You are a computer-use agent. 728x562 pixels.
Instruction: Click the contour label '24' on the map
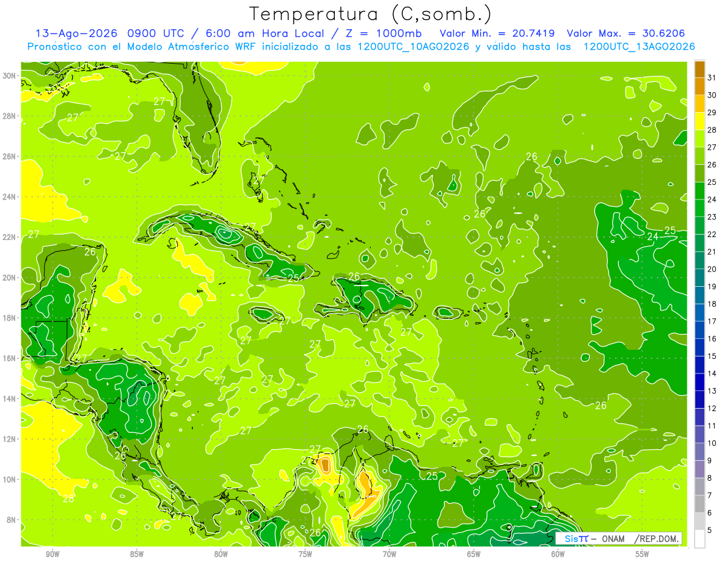tap(653, 236)
